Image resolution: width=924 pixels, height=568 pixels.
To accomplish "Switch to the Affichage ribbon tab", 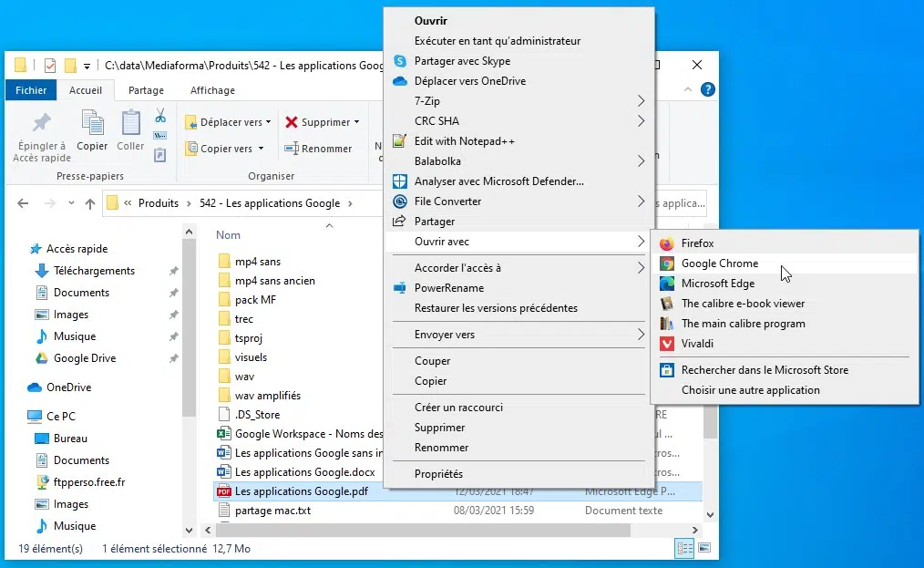I will tap(212, 90).
